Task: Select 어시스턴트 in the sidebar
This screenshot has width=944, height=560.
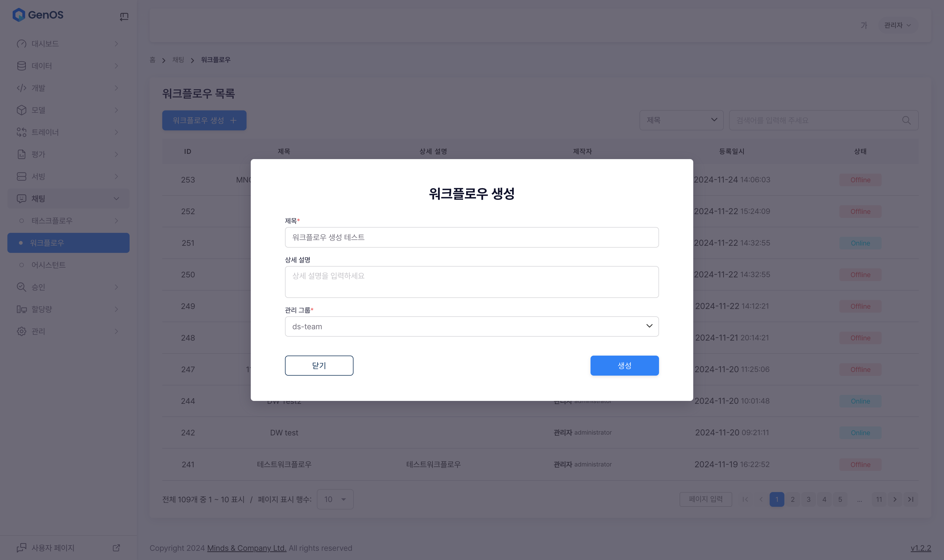Action: (x=48, y=265)
